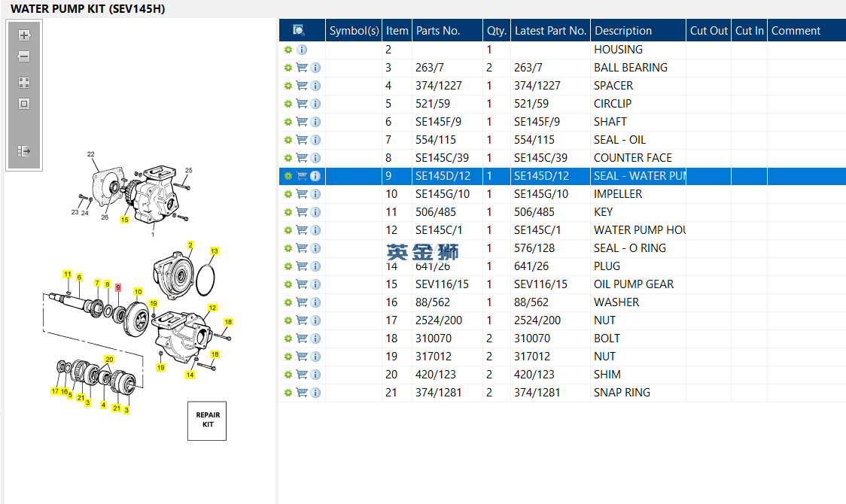Click gear icon for NUT 317012 row
This screenshot has width=846, height=504.
[288, 357]
